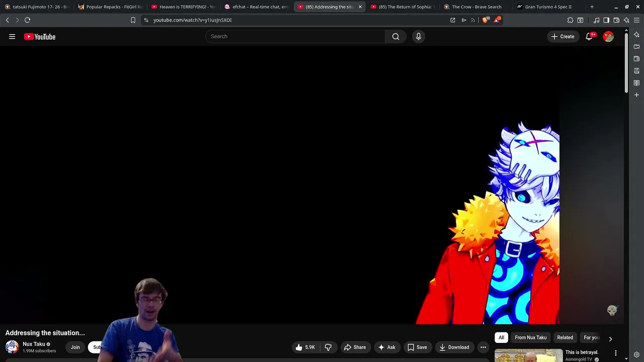Open the YouTube account avatar menu

[608, 36]
